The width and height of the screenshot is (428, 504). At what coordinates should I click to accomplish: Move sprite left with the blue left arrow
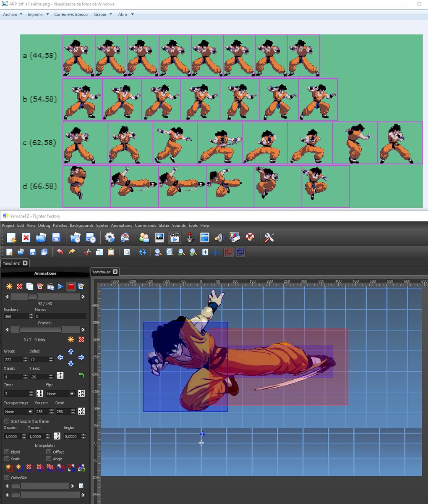coord(60,357)
